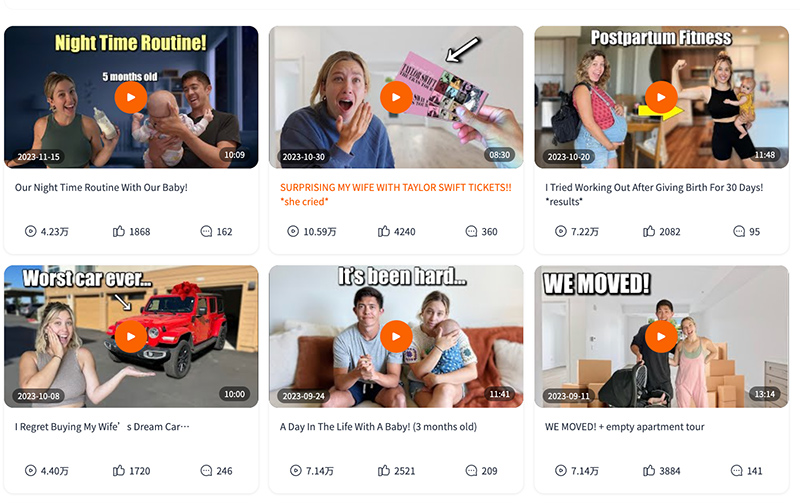Screen dimensions: 800x503
Task: Open WE MOVED empty apartment tour title
Action: tap(624, 426)
